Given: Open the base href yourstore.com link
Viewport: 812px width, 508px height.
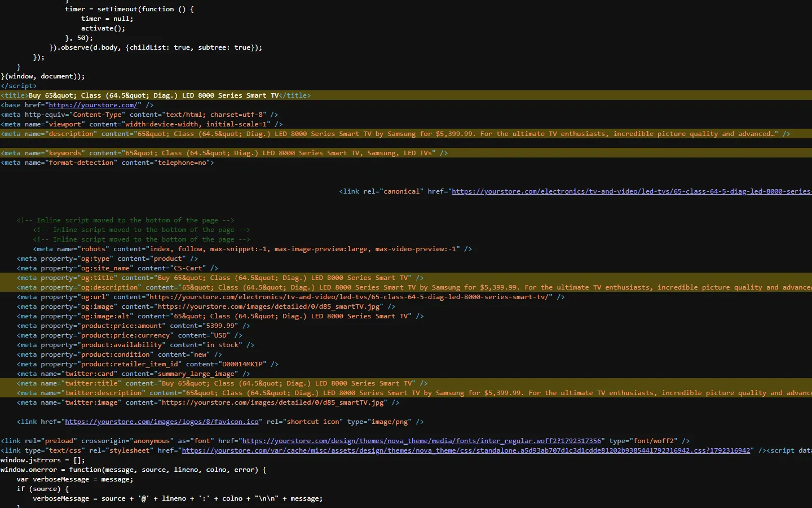Looking at the screenshot, I should point(93,105).
